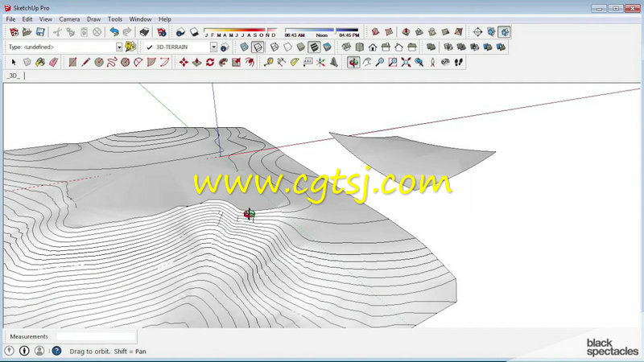Screen dimensions: 644x362
Task: Open a file with folder icon
Action: pyautogui.click(x=27, y=31)
